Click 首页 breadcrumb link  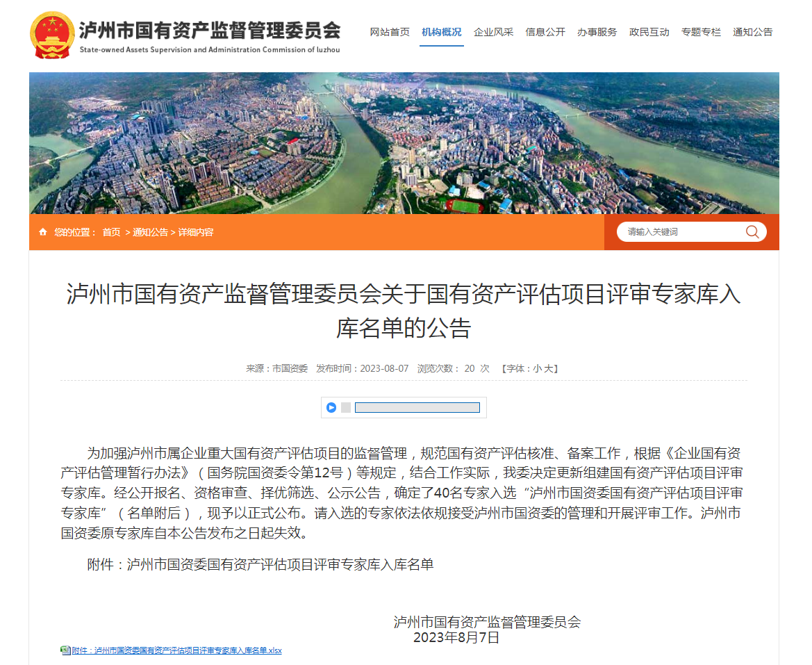click(x=111, y=232)
